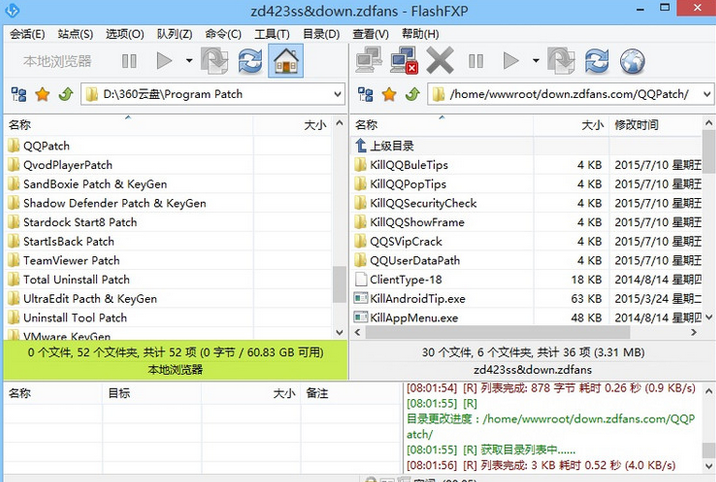The height and width of the screenshot is (482, 716).
Task: Open the 队列(Z) menu
Action: point(174,34)
